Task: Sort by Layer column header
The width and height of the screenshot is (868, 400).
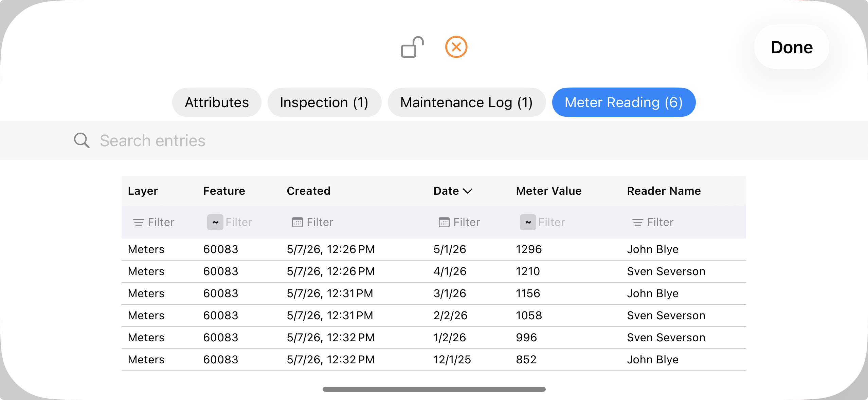Action: 143,191
